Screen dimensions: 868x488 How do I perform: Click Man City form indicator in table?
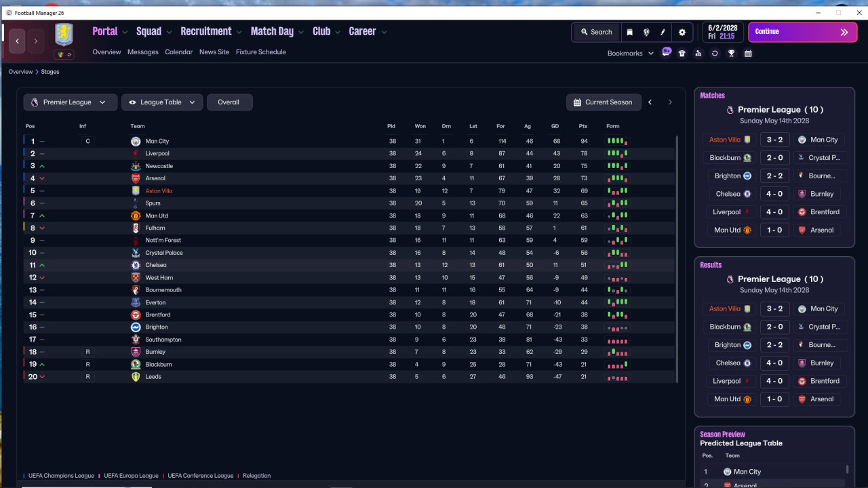(617, 142)
